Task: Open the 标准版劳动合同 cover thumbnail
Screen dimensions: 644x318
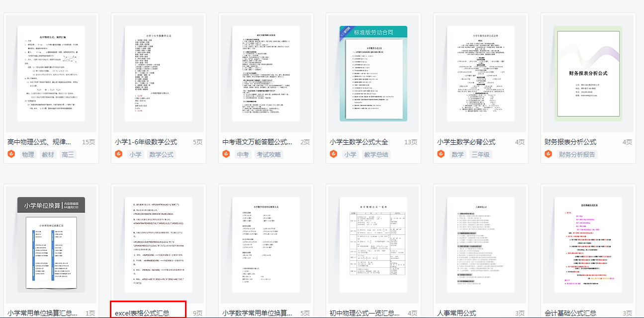Action: (x=373, y=73)
